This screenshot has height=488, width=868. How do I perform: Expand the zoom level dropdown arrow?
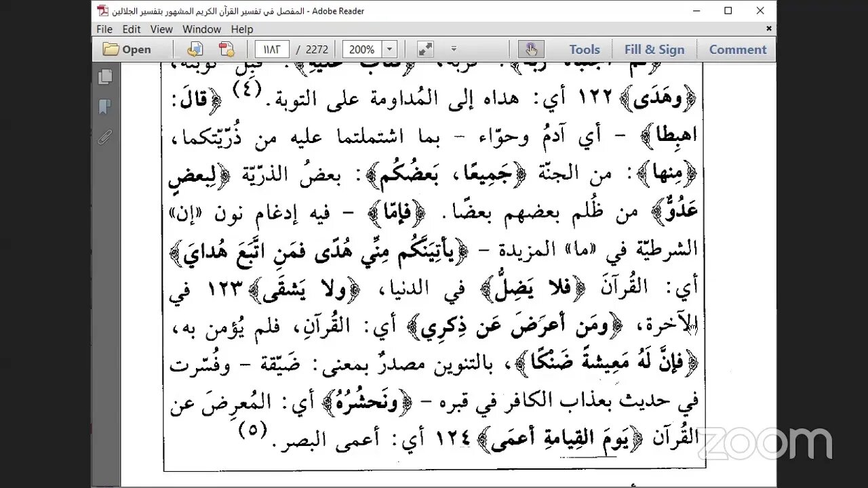tap(390, 49)
